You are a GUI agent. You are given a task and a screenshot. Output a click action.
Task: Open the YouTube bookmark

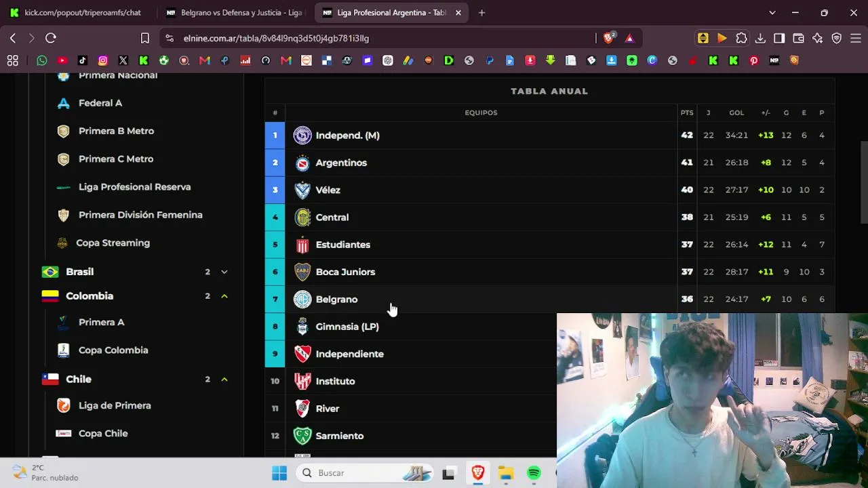pyautogui.click(x=62, y=60)
